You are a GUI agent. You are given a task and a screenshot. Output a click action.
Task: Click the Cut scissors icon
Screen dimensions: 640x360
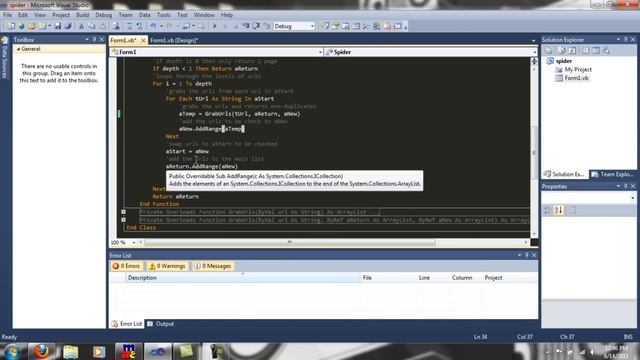pos(81,26)
